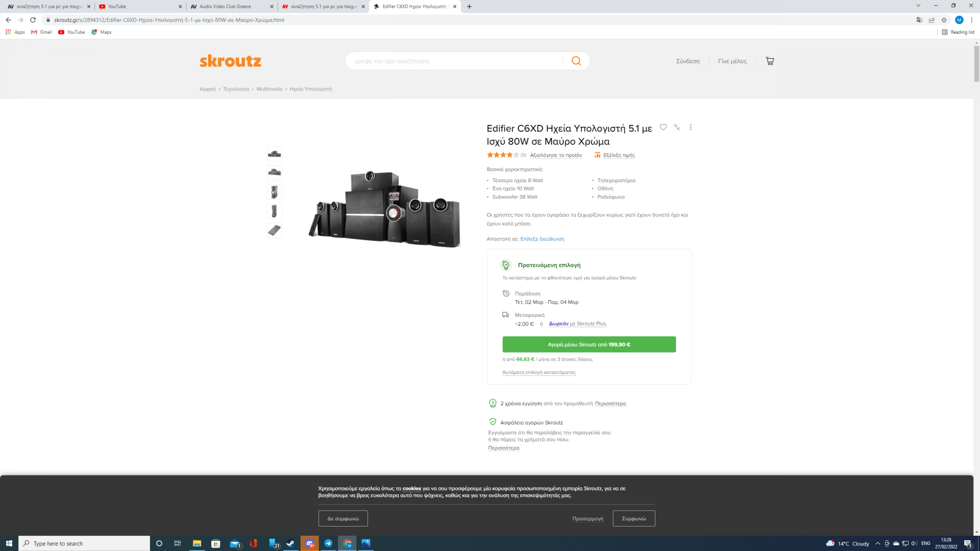This screenshot has height=551, width=980.
Task: Open the shopping cart icon
Action: 770,61
